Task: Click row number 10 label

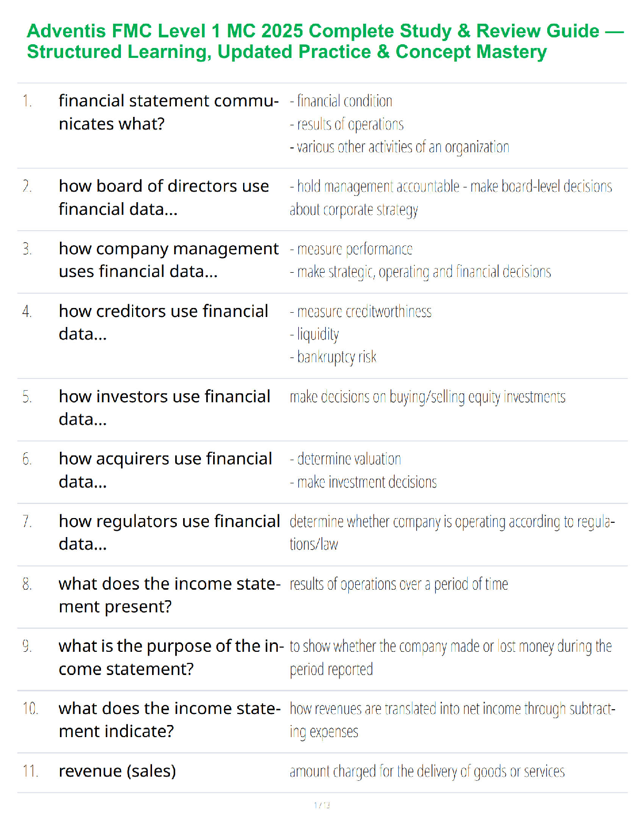Action: [x=30, y=709]
